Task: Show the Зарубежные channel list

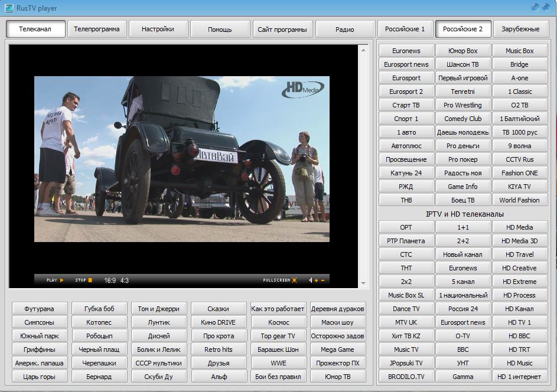Action: pyautogui.click(x=520, y=29)
